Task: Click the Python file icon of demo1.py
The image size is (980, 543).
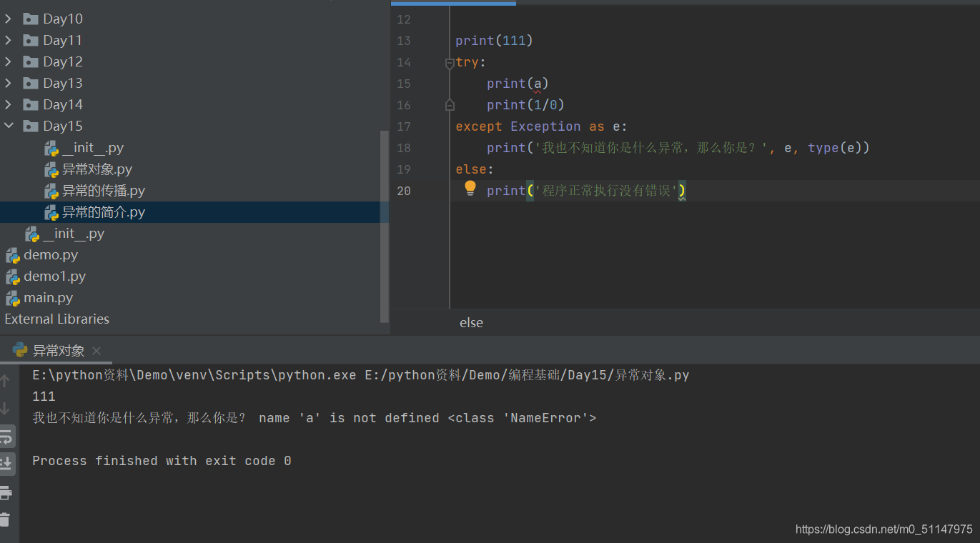Action: click(13, 277)
